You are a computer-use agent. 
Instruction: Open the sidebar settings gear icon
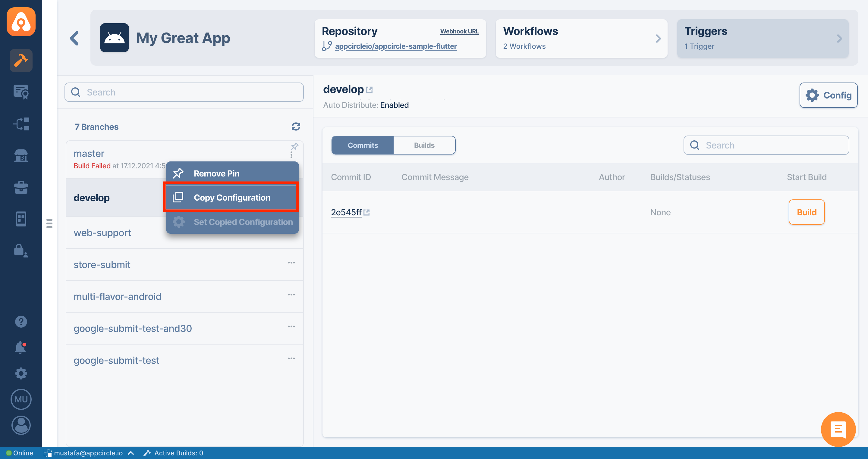pos(21,373)
